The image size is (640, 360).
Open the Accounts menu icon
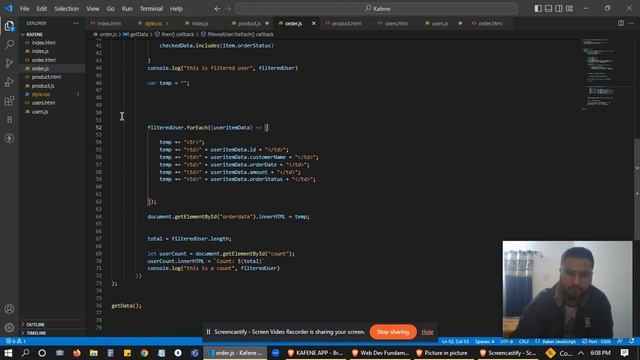[9, 309]
